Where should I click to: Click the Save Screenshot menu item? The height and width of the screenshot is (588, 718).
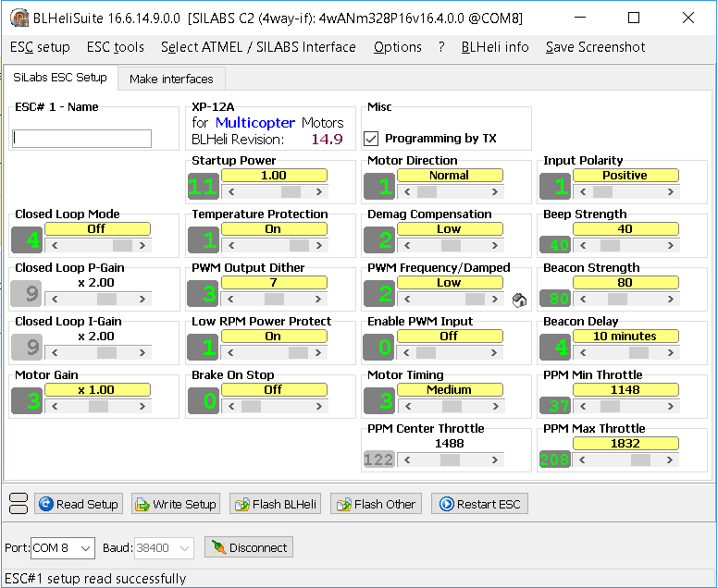[595, 47]
